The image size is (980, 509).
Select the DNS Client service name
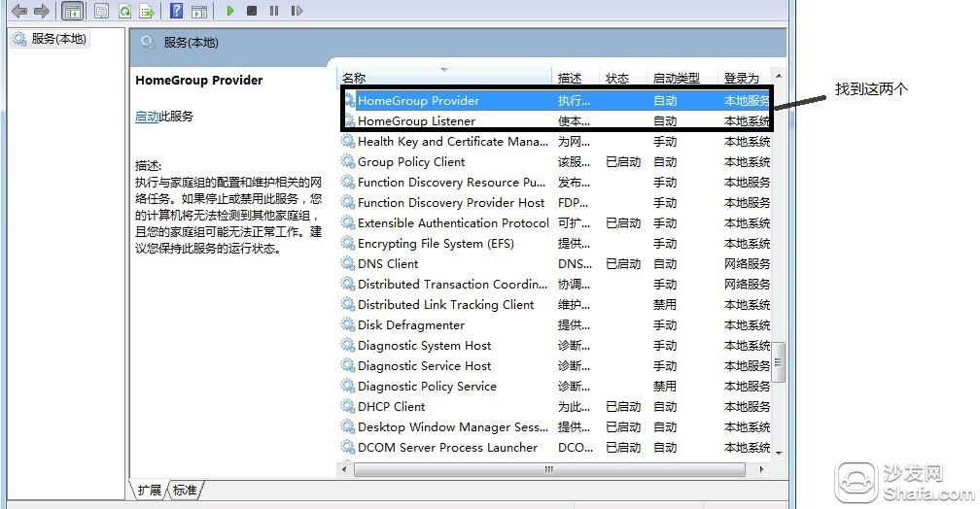(388, 264)
